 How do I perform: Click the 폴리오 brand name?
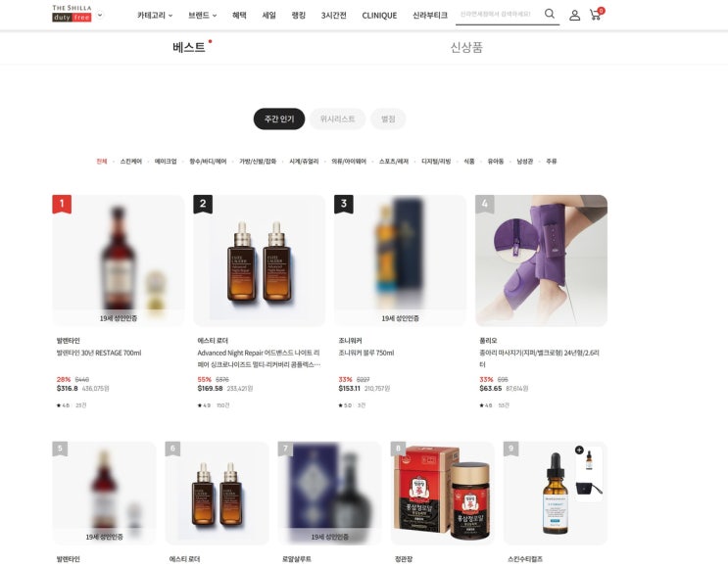pos(488,341)
